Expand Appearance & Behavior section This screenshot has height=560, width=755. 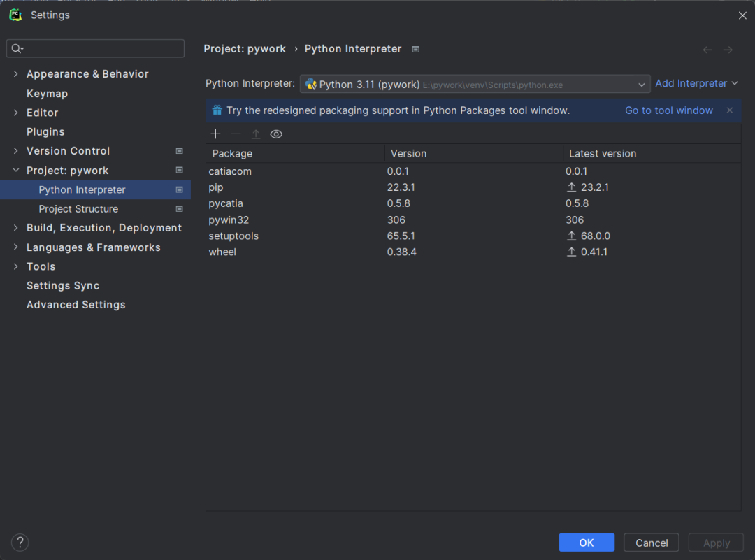pos(16,73)
